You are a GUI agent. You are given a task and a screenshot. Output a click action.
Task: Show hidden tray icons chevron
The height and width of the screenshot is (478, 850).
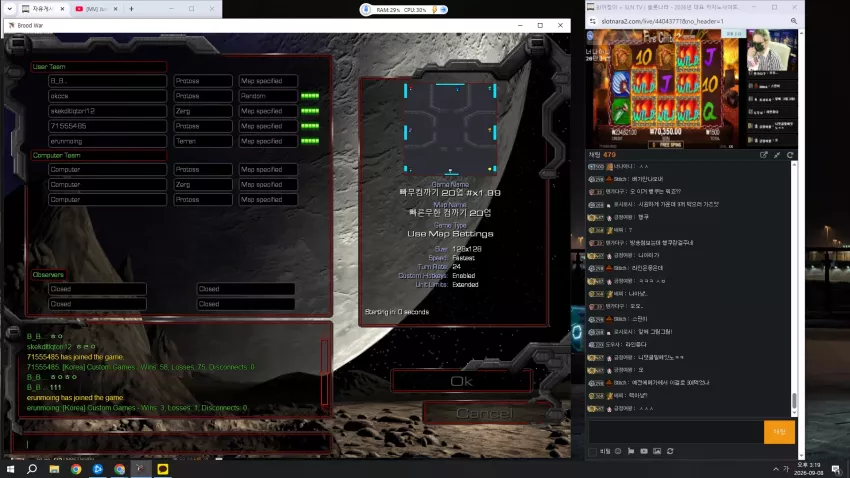776,469
